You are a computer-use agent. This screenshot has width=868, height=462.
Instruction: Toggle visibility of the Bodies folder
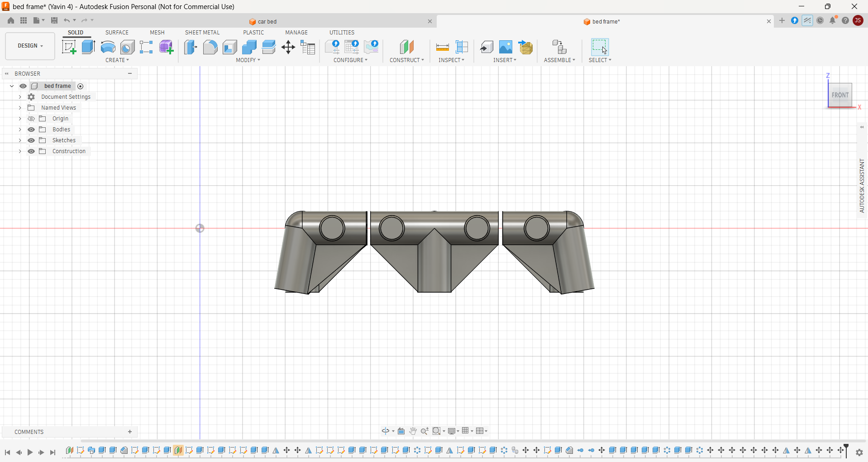[31, 130]
